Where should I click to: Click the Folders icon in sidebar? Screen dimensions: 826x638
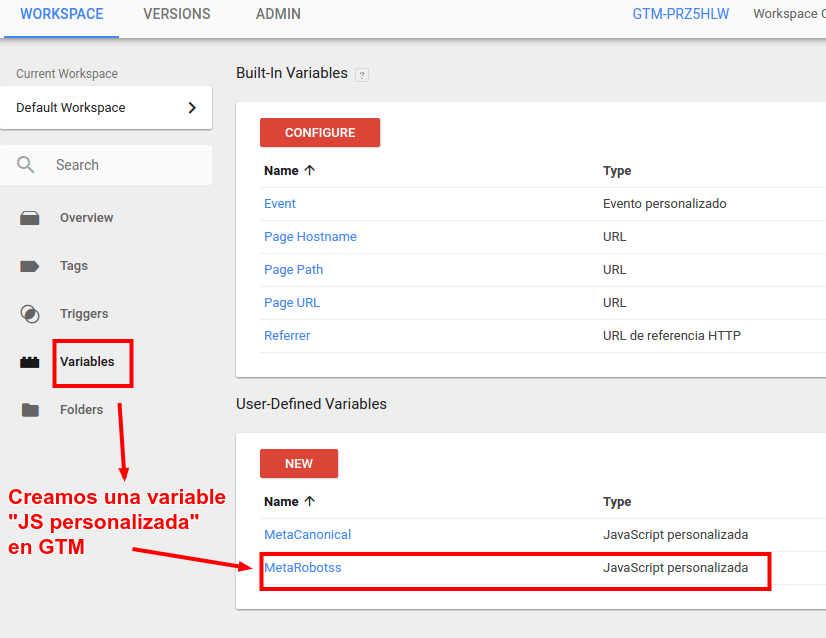coord(30,410)
